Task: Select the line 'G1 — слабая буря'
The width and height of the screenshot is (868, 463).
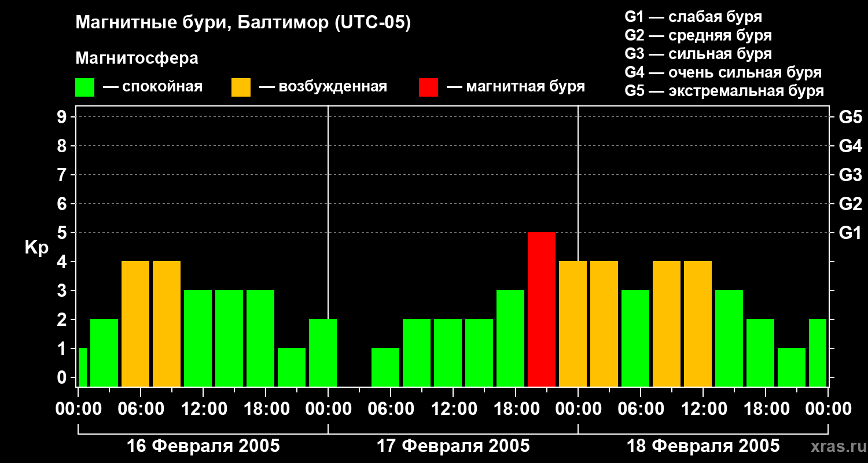Action: click(693, 17)
